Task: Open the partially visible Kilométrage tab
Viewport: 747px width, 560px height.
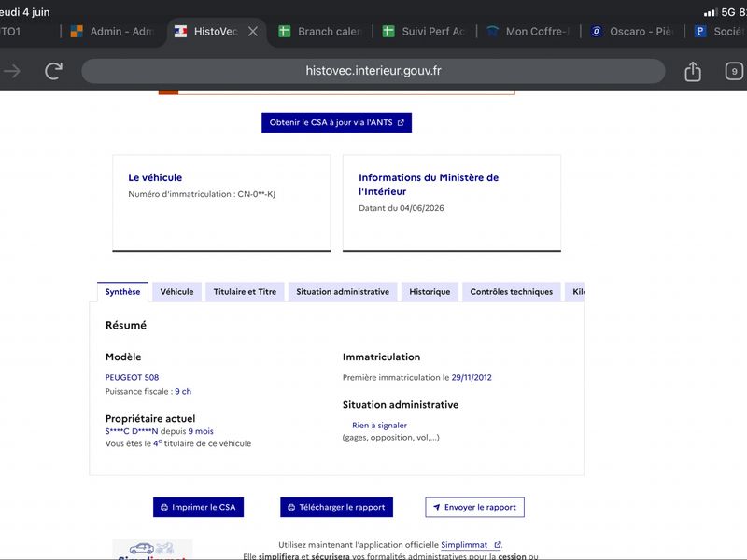Action: tap(574, 292)
